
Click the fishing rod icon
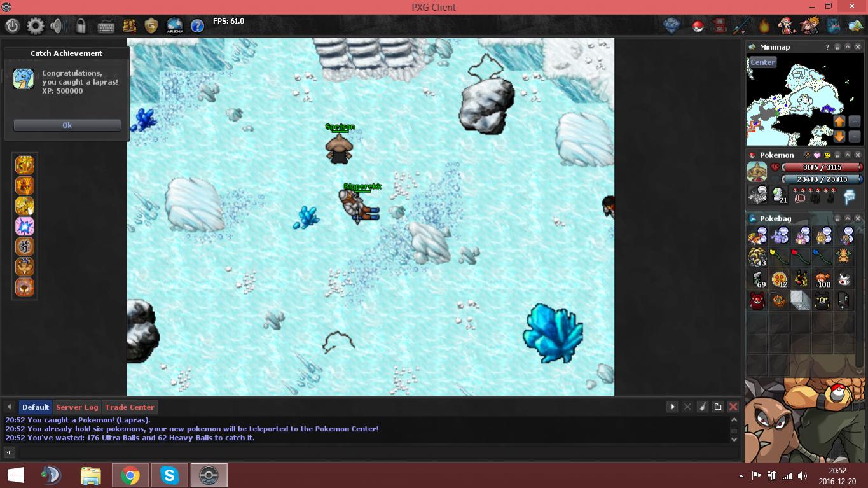pyautogui.click(x=741, y=26)
